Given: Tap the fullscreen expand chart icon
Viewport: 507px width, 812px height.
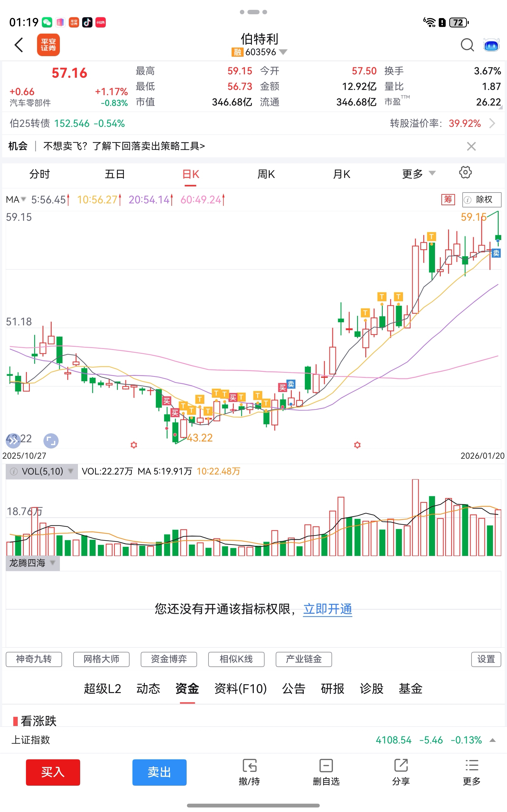Looking at the screenshot, I should click(x=51, y=441).
